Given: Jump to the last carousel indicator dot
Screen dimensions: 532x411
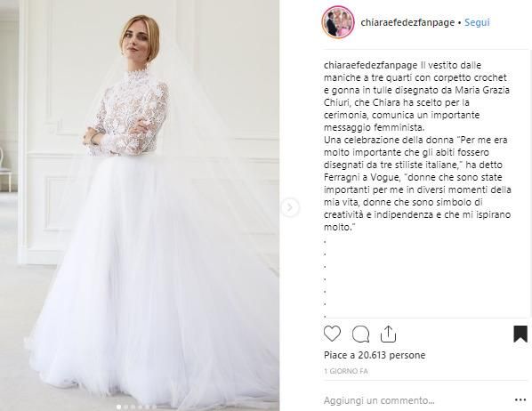Looking at the screenshot, I should tap(154, 407).
